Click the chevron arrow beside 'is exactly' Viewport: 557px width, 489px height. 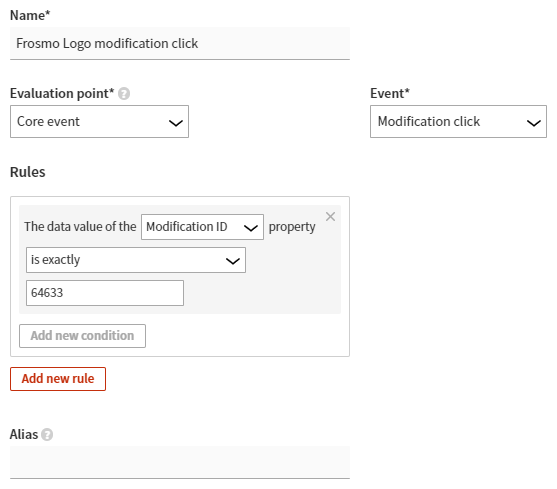click(233, 261)
